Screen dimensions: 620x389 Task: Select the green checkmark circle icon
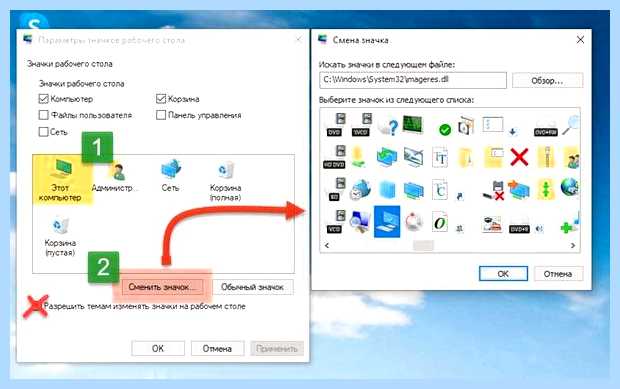point(445,129)
